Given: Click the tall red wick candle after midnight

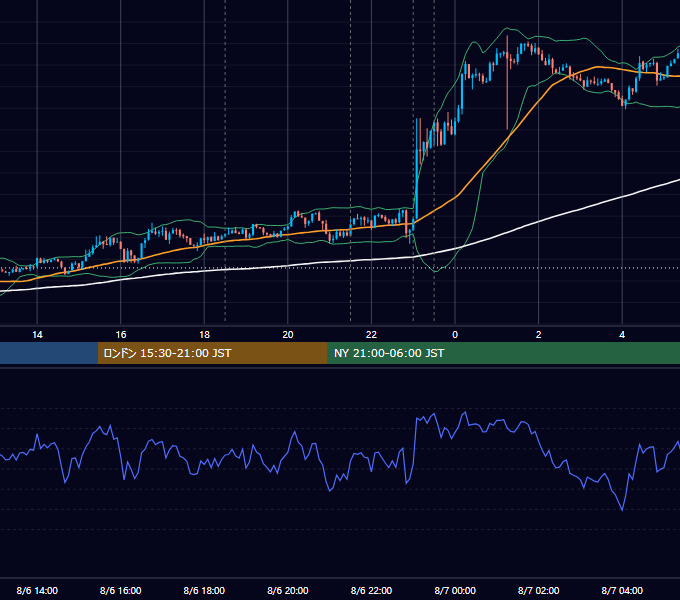Looking at the screenshot, I should pos(507,82).
